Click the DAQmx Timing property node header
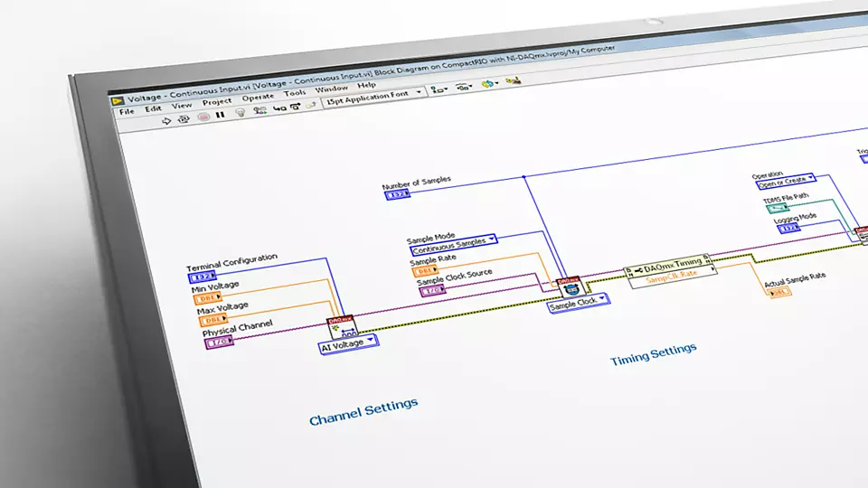This screenshot has width=868, height=488. [670, 266]
